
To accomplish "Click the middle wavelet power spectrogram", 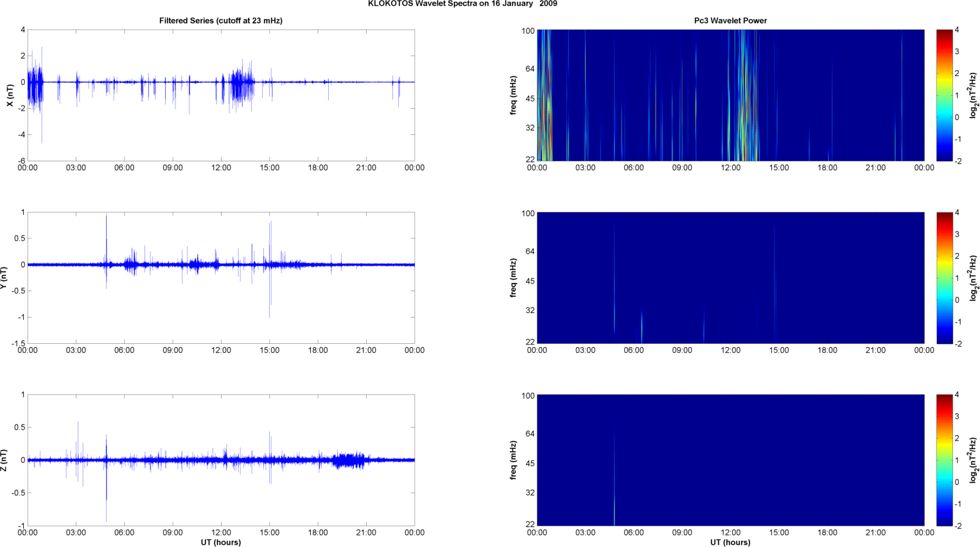I will coord(730,278).
